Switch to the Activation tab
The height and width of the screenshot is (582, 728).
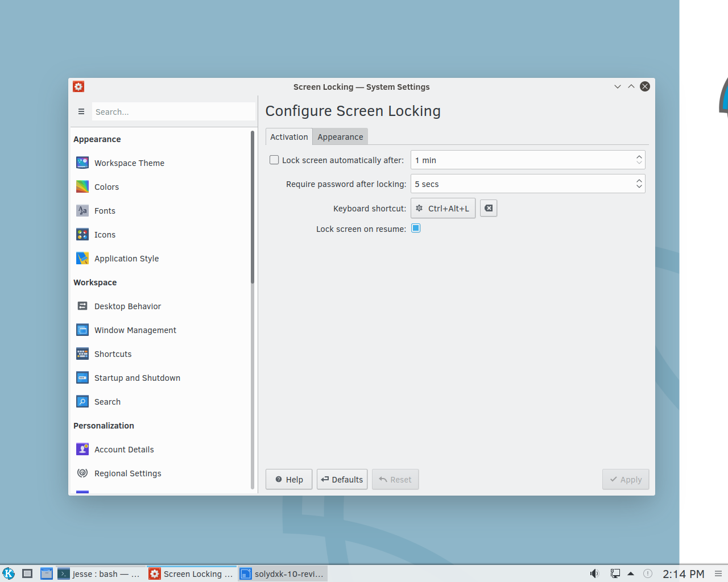tap(289, 137)
